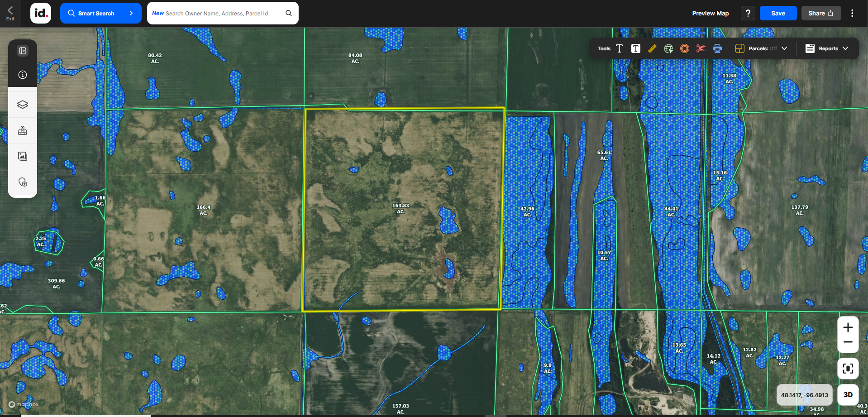Click the blue print map icon
868x417 pixels.
coord(717,48)
